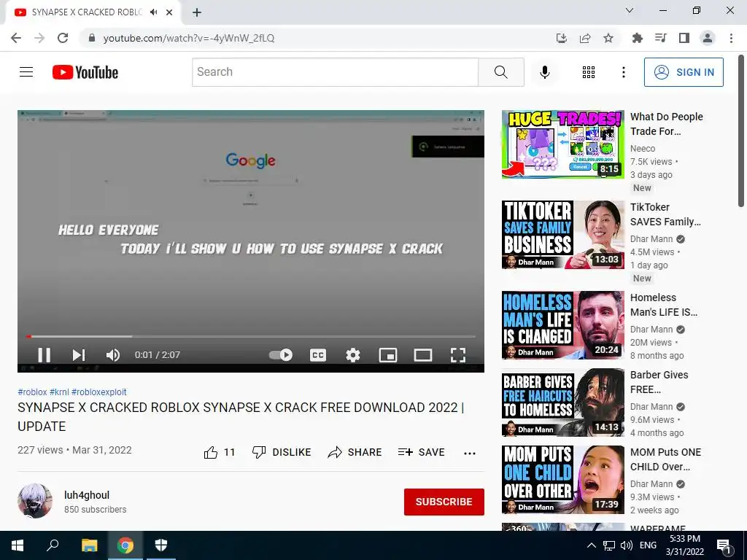Click the search magnifier button
The image size is (747, 560).
point(500,72)
